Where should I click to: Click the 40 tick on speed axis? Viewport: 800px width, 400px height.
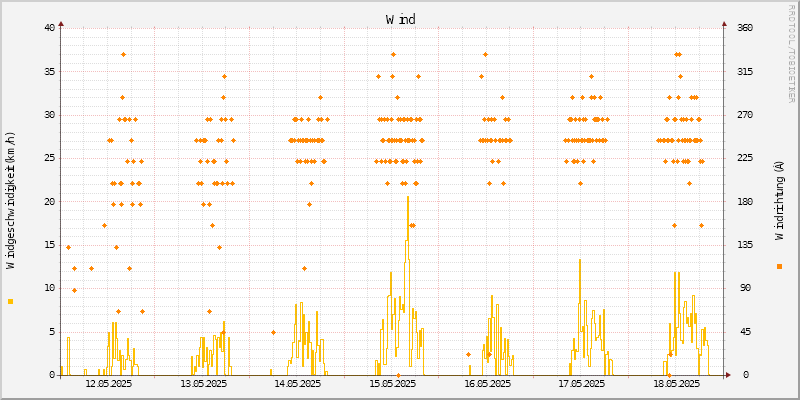click(x=48, y=27)
